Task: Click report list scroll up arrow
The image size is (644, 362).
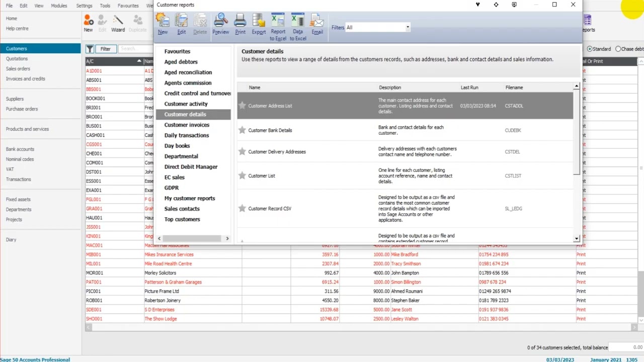Action: pos(577,87)
